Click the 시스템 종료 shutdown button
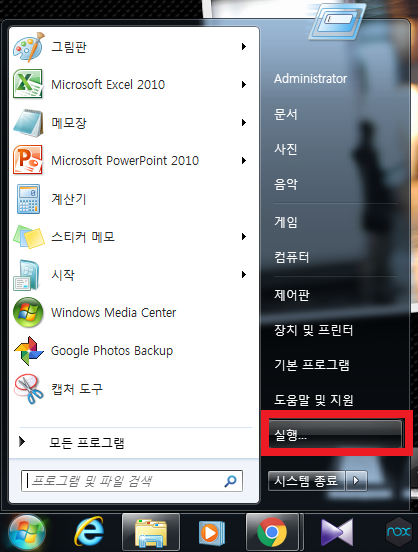Viewport: 418px width, 552px height. (x=306, y=481)
